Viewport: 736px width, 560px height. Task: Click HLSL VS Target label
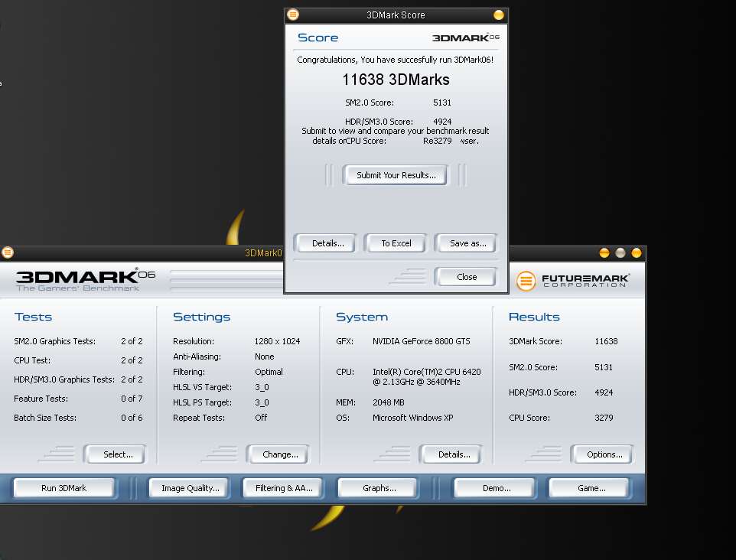[x=202, y=387]
